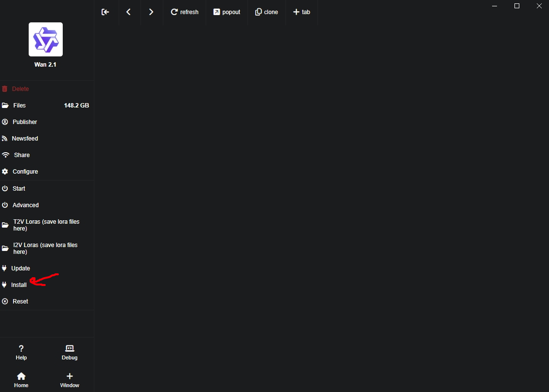The image size is (549, 392).
Task: Open the Files folder (148.2 GB)
Action: [x=19, y=106]
